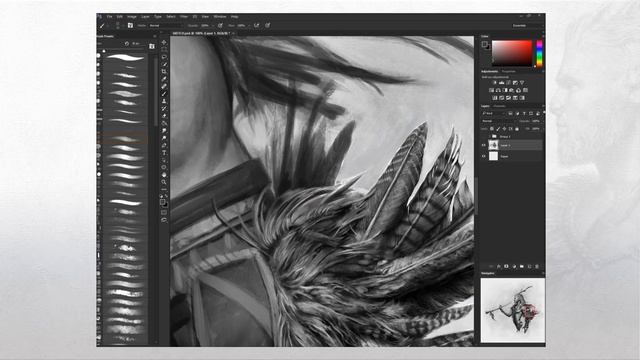Add a Hue/Saturation adjustment
The image size is (640, 360).
coord(491,90)
